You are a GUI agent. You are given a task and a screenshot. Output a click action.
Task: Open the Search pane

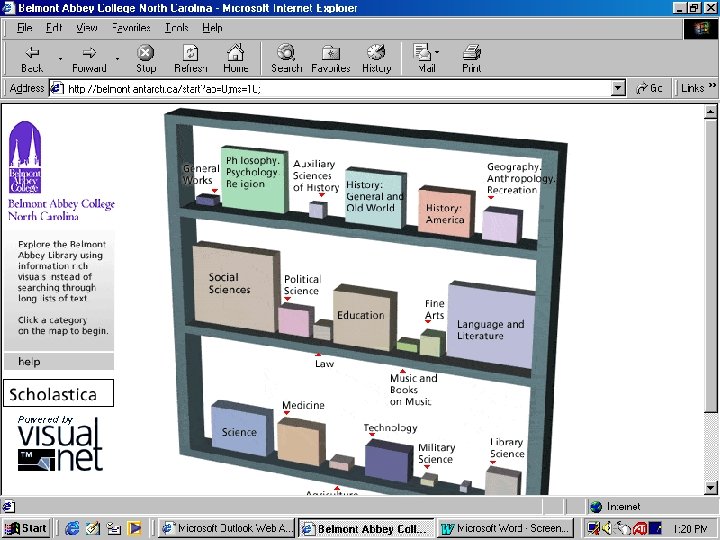pos(287,59)
